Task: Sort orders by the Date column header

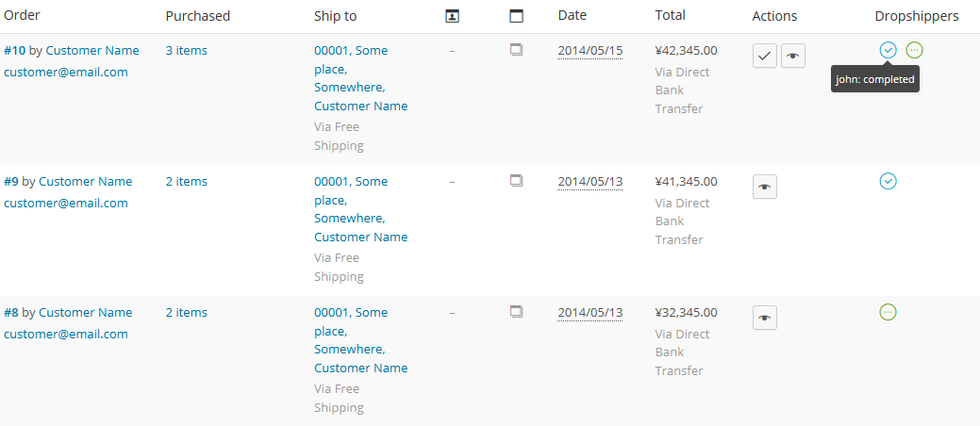Action: coord(572,16)
